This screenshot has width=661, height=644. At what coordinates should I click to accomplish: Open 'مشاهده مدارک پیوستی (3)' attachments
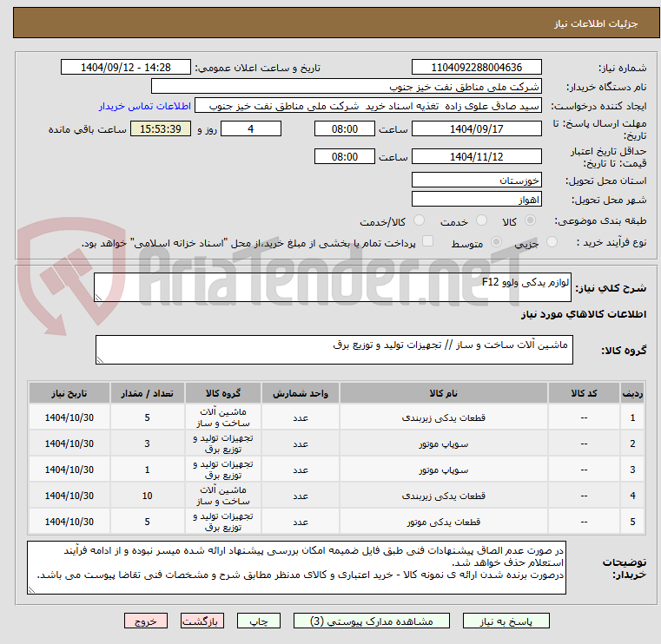tap(372, 621)
